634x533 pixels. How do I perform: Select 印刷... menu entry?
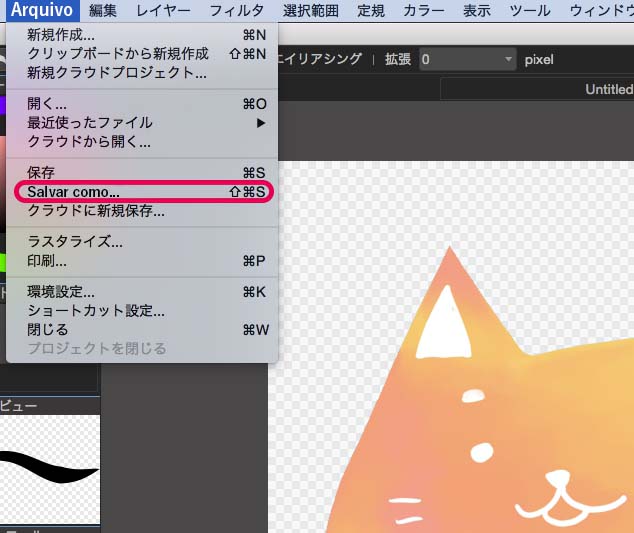(142, 261)
